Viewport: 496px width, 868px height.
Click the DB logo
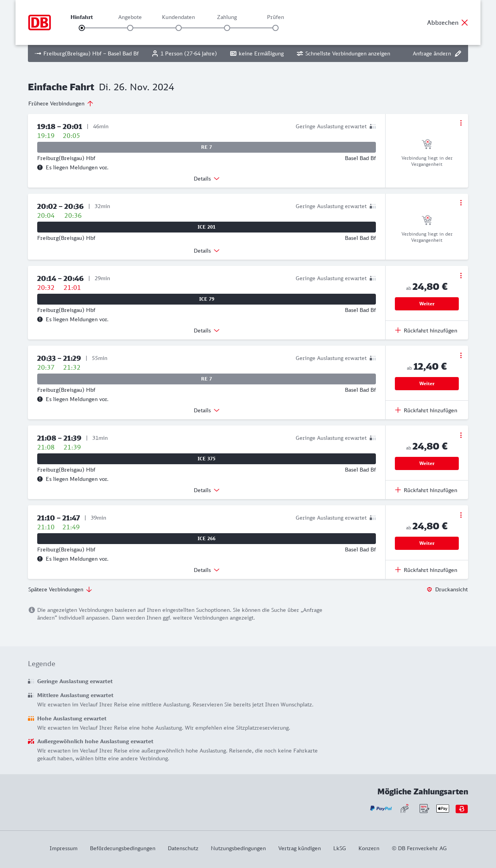click(40, 22)
